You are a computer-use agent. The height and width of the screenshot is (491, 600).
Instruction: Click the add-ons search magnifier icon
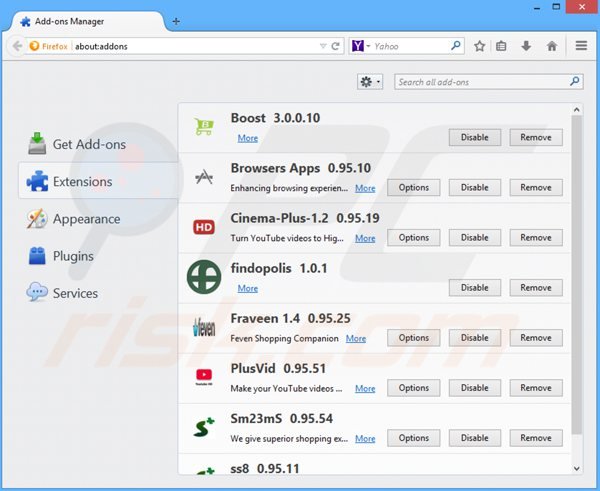[574, 81]
